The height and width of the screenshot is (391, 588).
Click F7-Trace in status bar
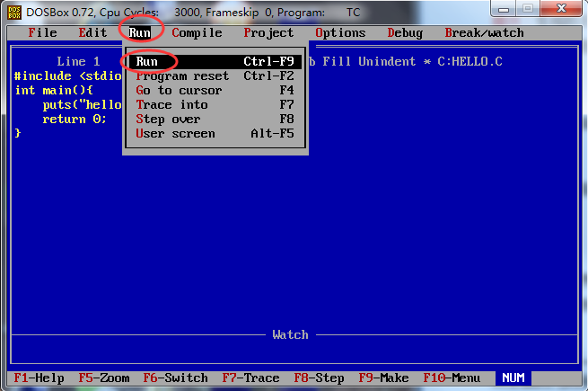point(250,378)
